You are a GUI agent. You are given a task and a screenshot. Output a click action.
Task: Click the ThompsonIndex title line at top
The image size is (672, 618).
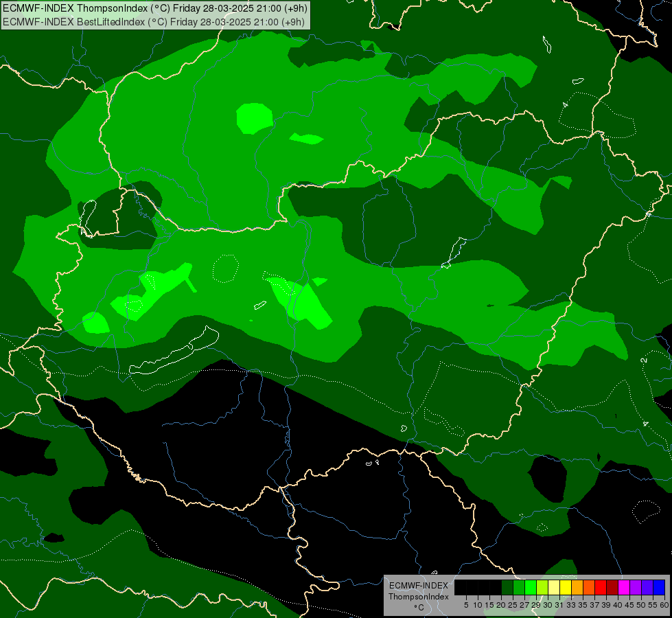coord(155,8)
